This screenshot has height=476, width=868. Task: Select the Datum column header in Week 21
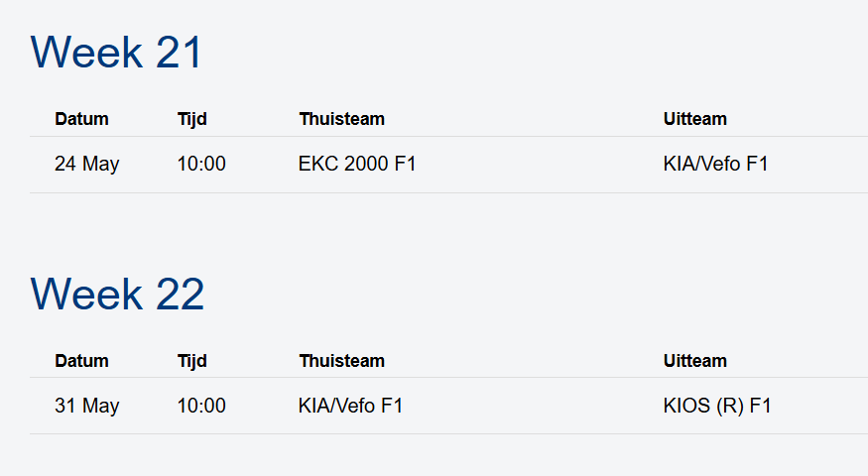pos(81,119)
